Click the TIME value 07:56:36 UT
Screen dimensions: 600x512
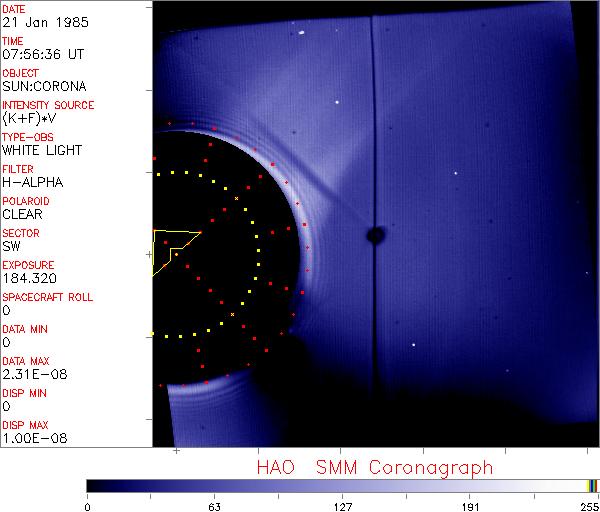coord(43,54)
